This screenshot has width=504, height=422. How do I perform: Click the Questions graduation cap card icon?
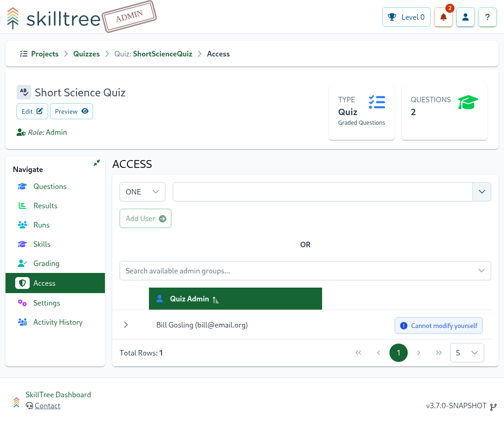coord(468,102)
